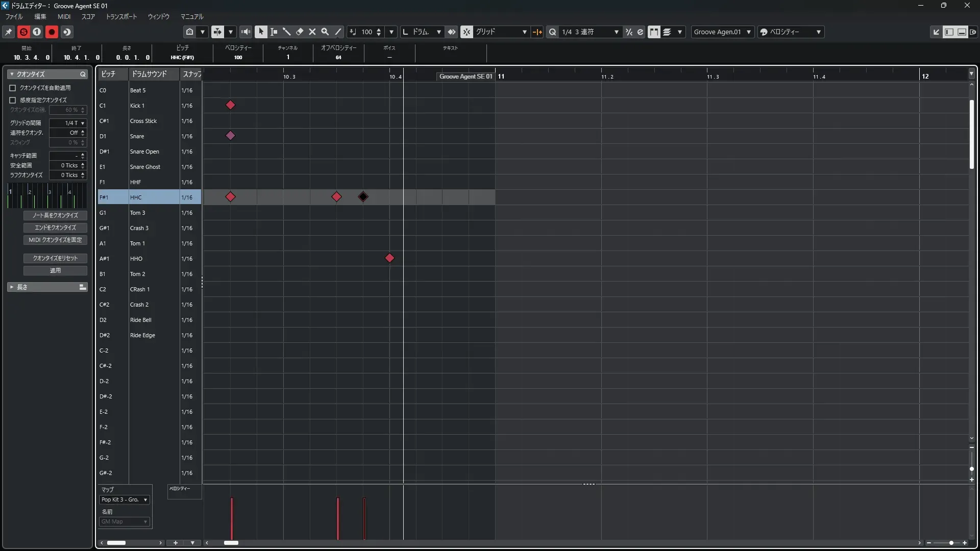Enable 感度指定クオンタイズ checkbox
This screenshot has width=980, height=551.
point(13,100)
